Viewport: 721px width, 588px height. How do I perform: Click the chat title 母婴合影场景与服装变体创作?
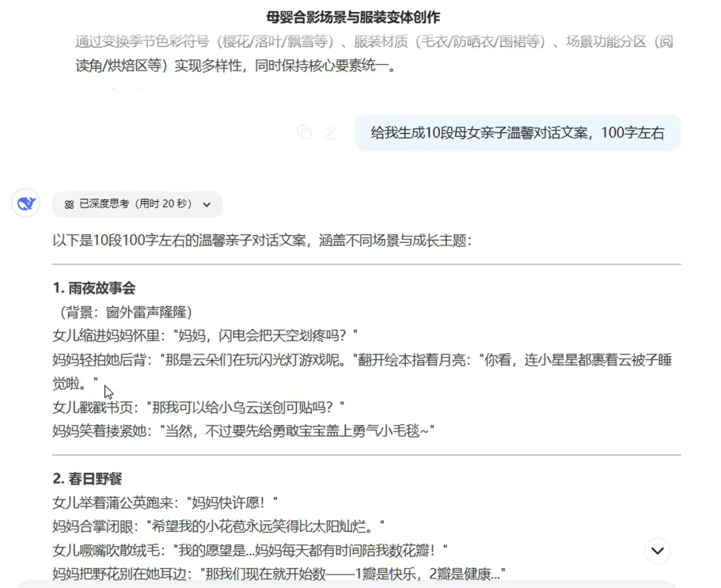pyautogui.click(x=353, y=17)
